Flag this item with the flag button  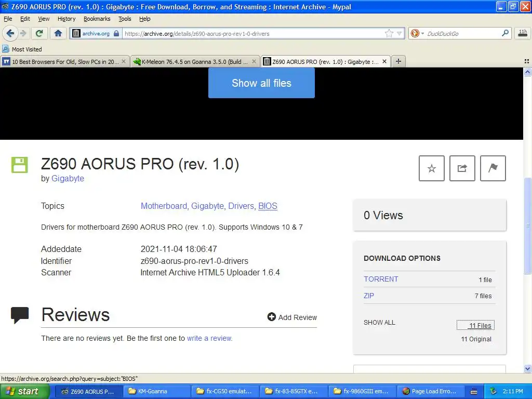tap(493, 168)
